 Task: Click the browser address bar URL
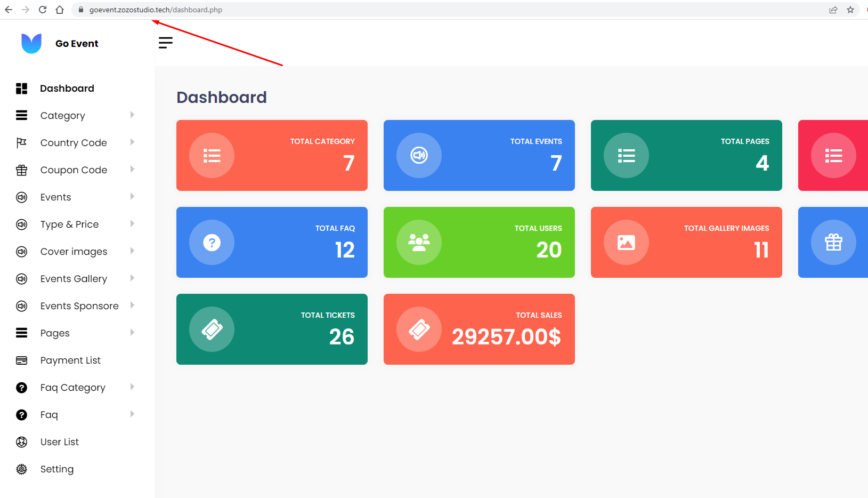(156, 10)
